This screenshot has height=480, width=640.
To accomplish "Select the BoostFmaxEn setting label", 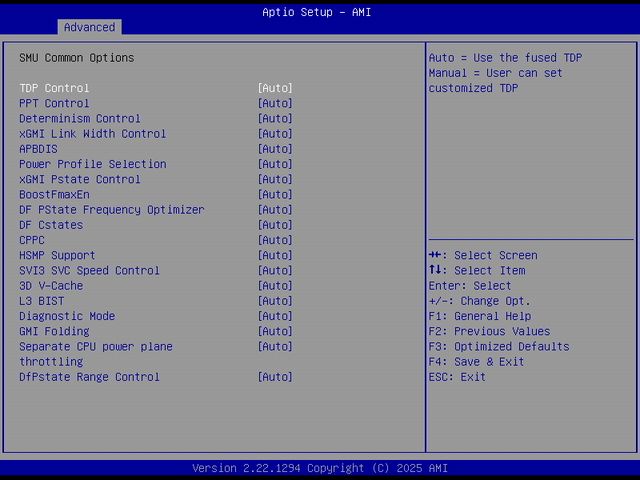I will point(54,194).
